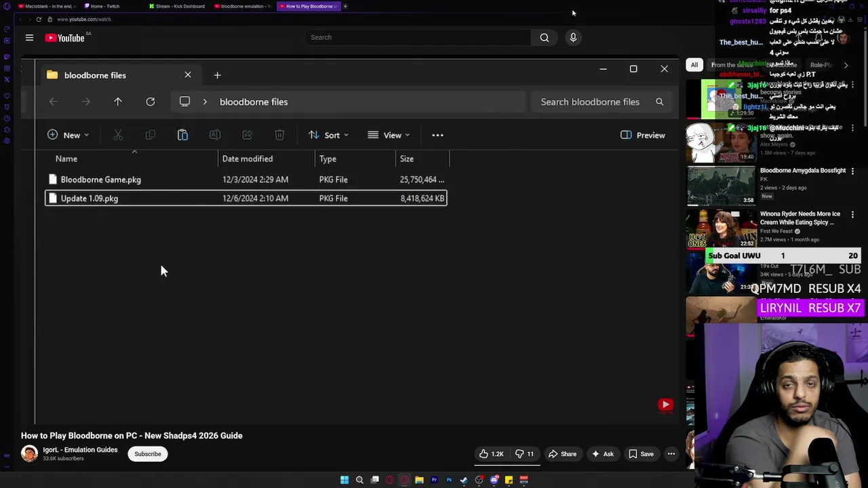Switch to Stream - Kick Dashboard tab
This screenshot has width=868, height=488.
coord(178,6)
